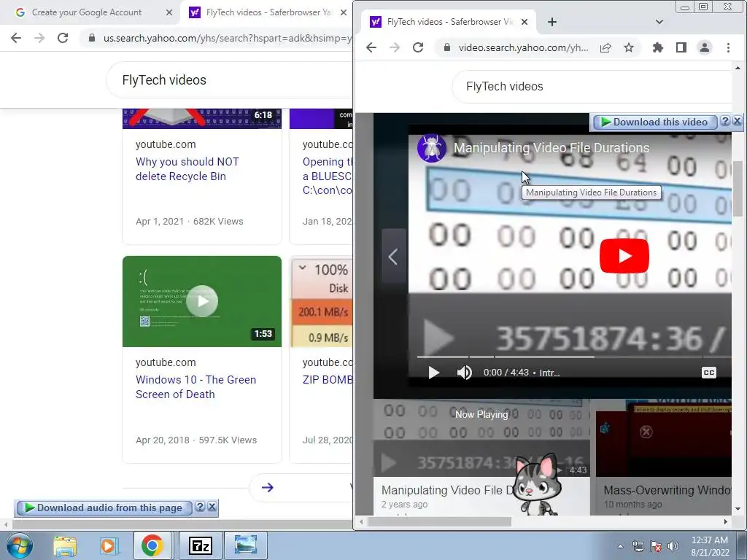Open Chrome three-dot menu
The height and width of the screenshot is (560, 747).
pos(728,47)
